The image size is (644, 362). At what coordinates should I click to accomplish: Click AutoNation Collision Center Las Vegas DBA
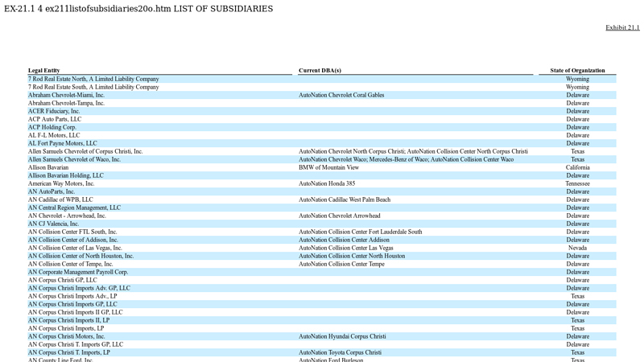346,248
